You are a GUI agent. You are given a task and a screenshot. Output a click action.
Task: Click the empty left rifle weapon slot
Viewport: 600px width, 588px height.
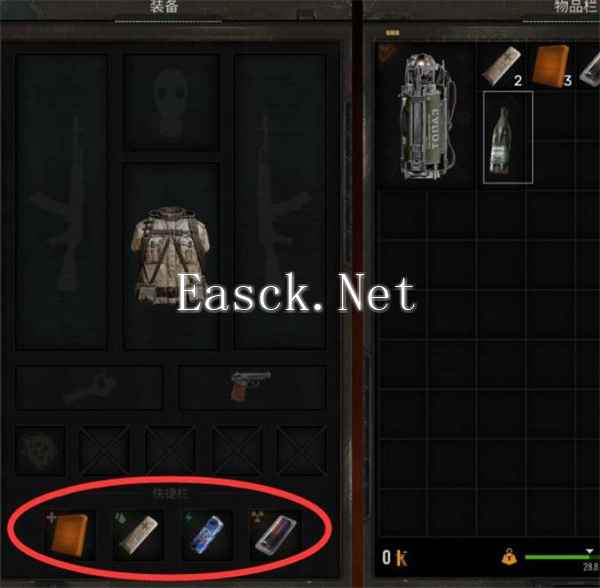61,202
